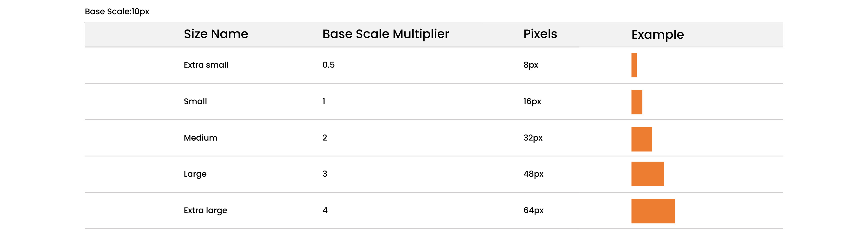
Task: Click the Extra small orange example swatch
Action: tap(634, 65)
